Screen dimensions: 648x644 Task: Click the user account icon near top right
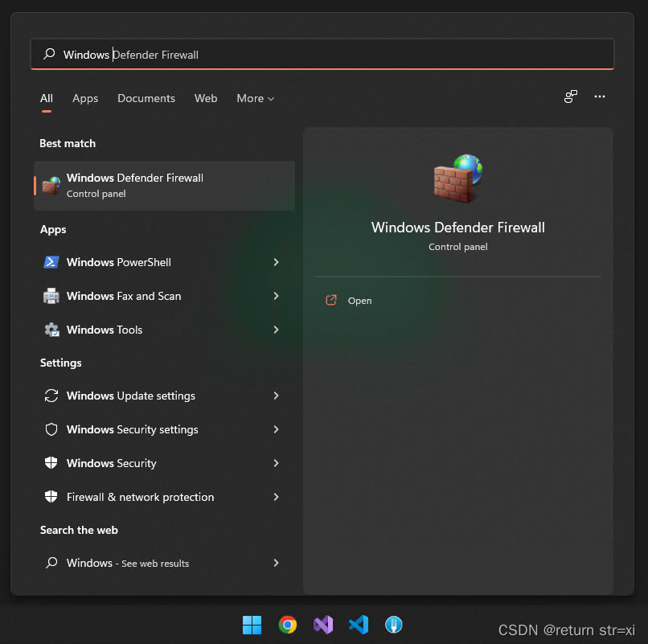pyautogui.click(x=571, y=96)
